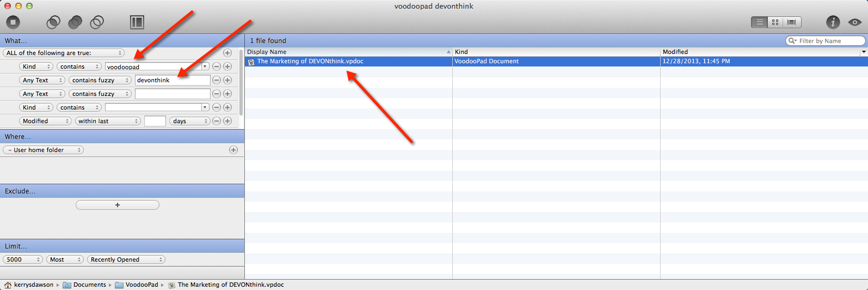This screenshot has height=290, width=868.
Task: Toggle the sidebar panel layout icon
Action: pos(137,22)
